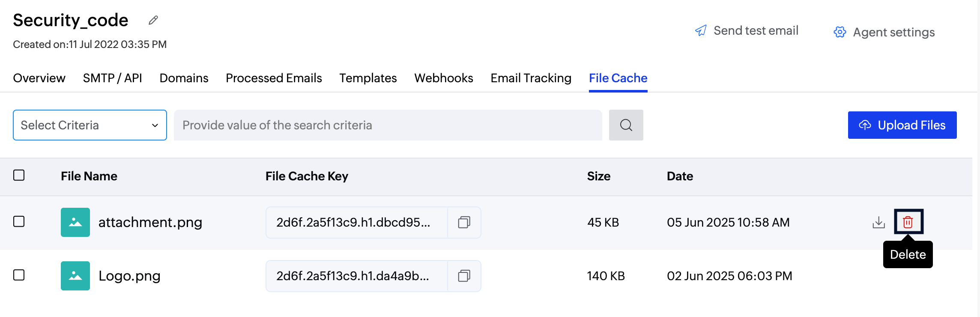Open the Webhooks tab
Viewport: 980px width, 317px height.
click(x=443, y=78)
